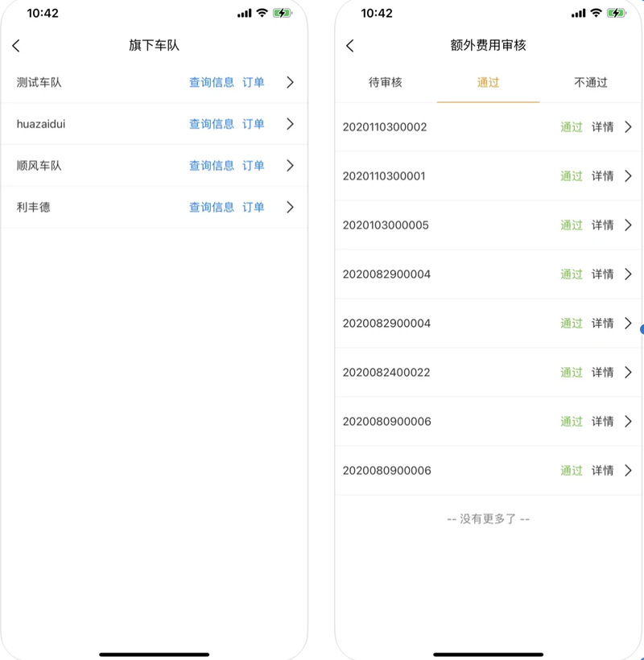Tap the 额外费用审核 page title

(489, 45)
